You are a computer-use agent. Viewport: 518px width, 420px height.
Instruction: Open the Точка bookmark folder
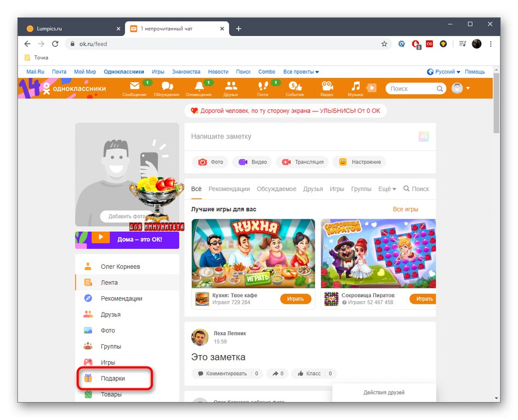37,57
